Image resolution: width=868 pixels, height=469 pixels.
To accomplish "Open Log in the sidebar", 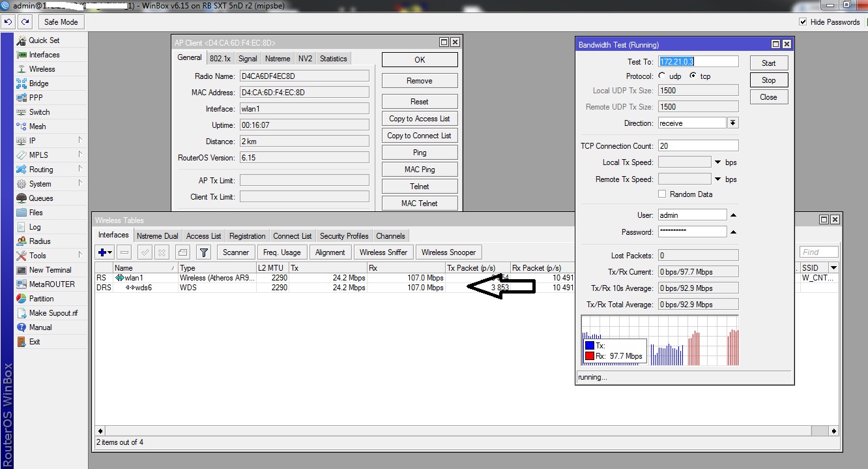I will (35, 227).
